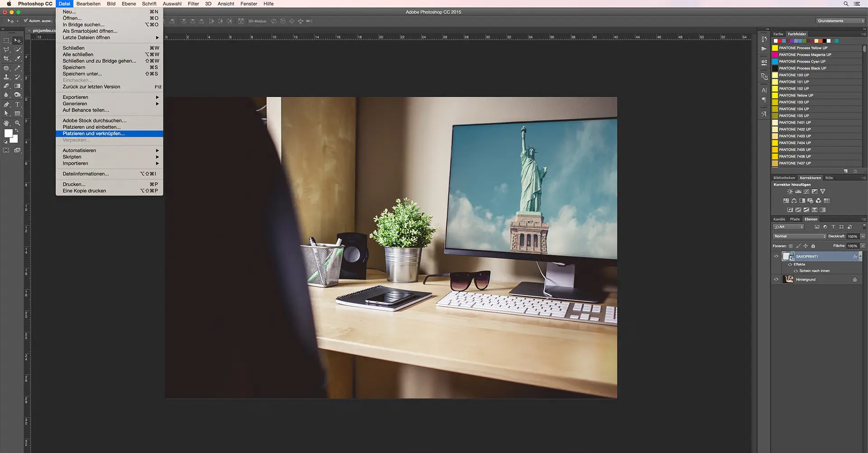Screen dimensions: 868x453
Task: Open the Deckkraft percentage dropdown
Action: [x=862, y=236]
